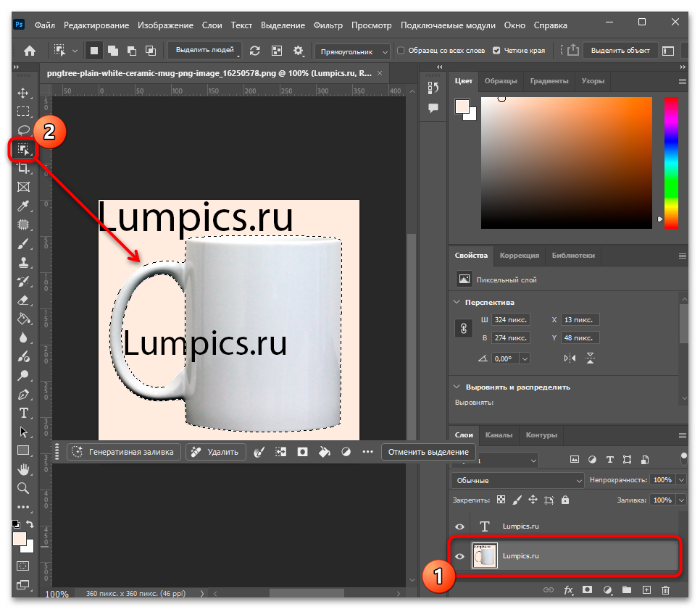Viewport: 700px width, 609px height.
Task: Select the Crop tool
Action: [23, 168]
